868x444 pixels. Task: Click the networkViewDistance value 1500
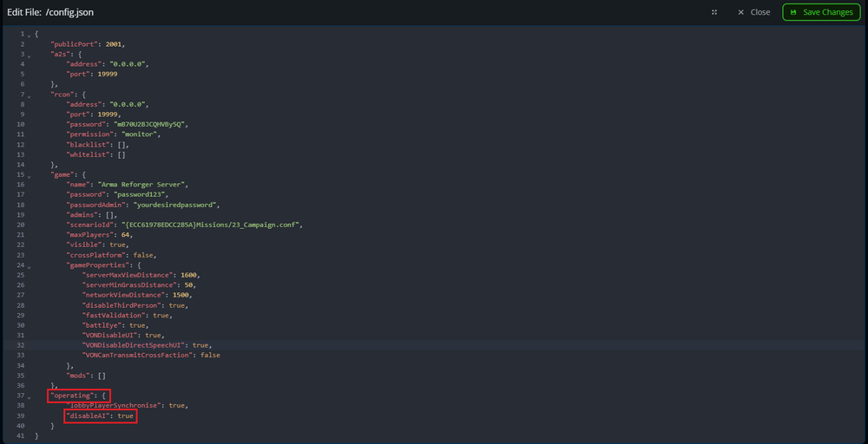pos(181,295)
